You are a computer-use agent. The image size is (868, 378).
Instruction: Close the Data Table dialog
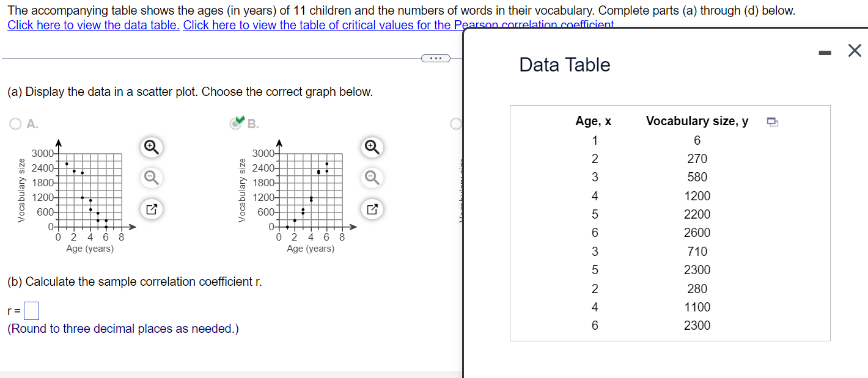click(854, 51)
